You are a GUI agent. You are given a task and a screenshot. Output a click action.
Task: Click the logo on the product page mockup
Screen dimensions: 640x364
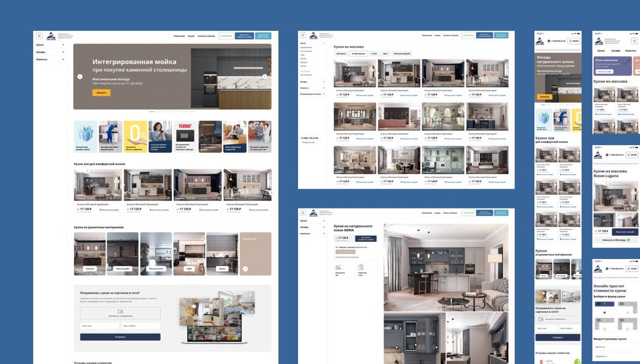(x=313, y=213)
